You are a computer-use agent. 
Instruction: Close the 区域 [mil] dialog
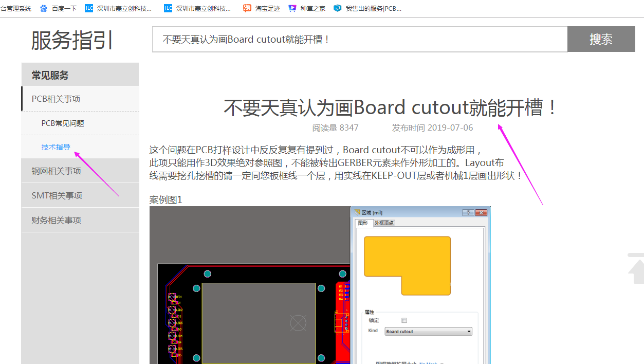(x=481, y=212)
